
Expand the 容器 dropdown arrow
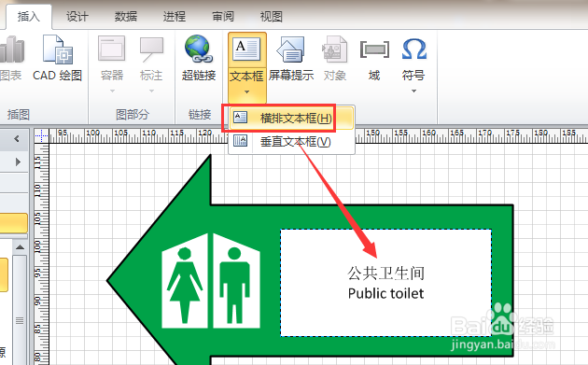112,91
